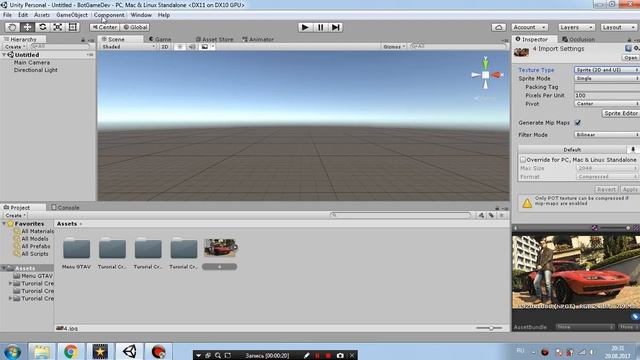Image resolution: width=640 pixels, height=360 pixels.
Task: Click the Pixels Per Unit field
Action: [x=607, y=95]
